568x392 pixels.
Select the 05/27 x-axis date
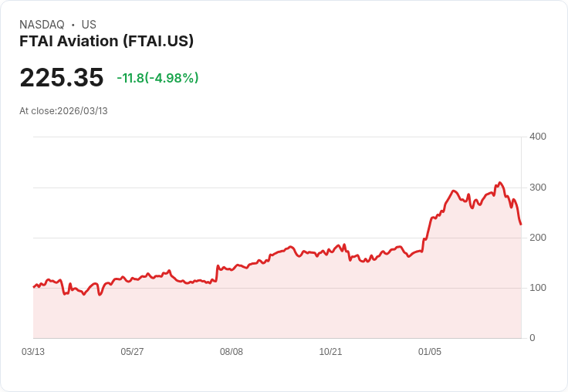(x=132, y=352)
